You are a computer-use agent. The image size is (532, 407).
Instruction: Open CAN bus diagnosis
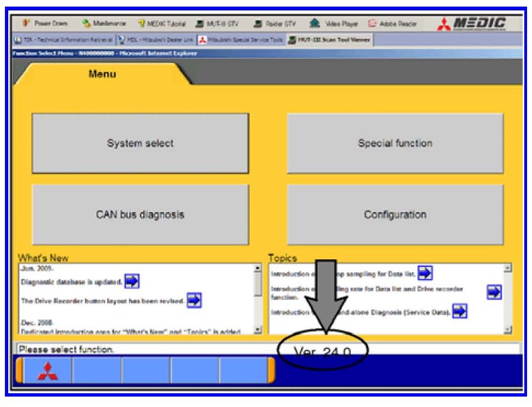(140, 215)
